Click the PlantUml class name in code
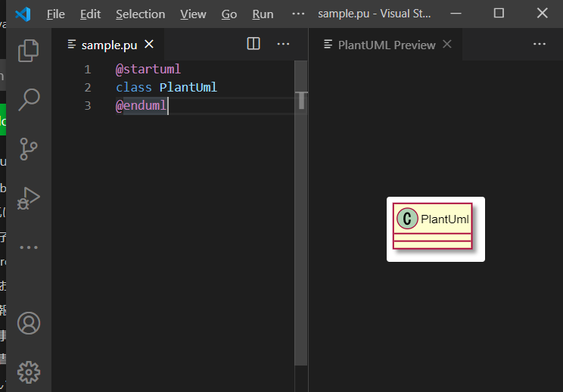 [188, 87]
